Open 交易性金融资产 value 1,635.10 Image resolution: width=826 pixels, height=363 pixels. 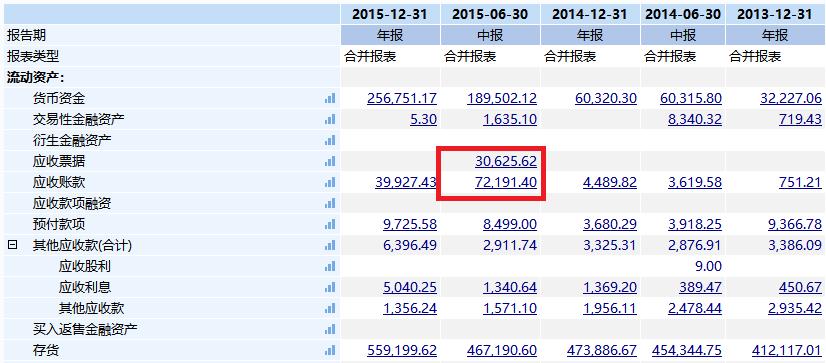pos(510,120)
